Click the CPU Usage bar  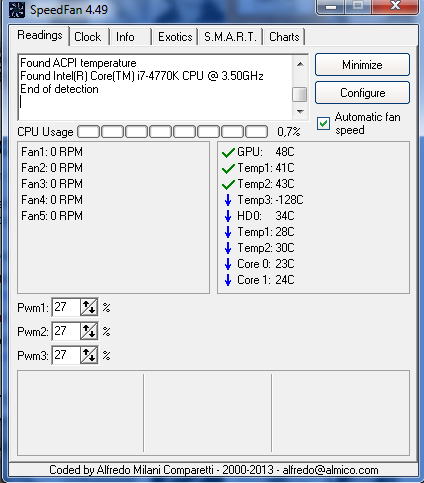click(x=173, y=132)
